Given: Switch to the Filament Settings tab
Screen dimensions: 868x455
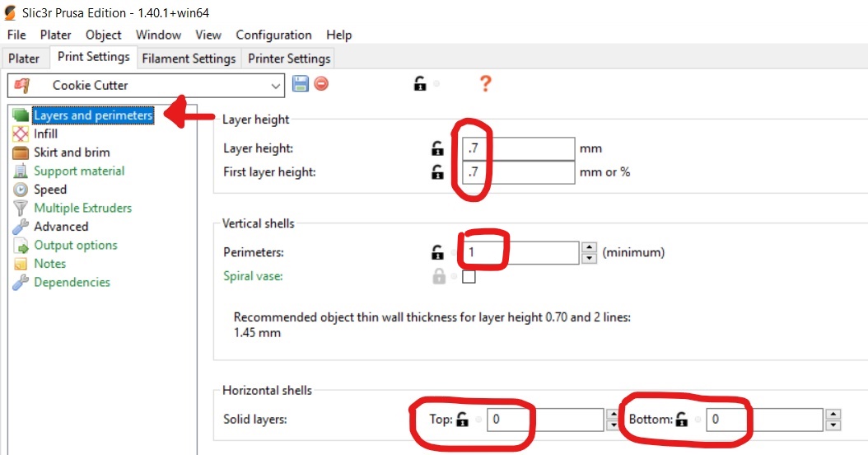Looking at the screenshot, I should tap(189, 59).
